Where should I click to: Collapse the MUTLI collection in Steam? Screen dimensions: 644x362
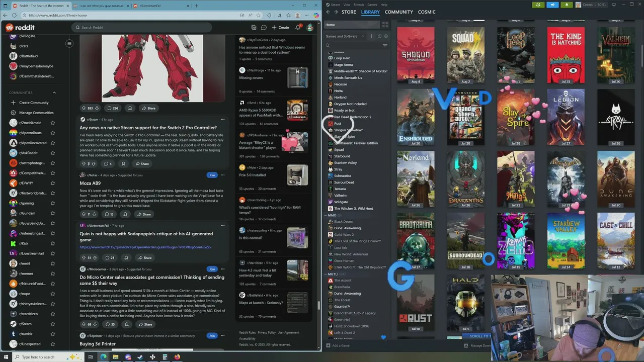326,274
